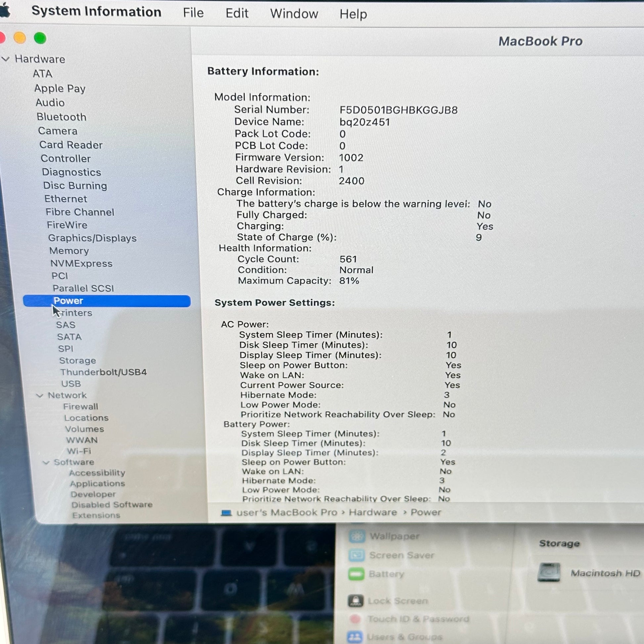This screenshot has width=644, height=644.
Task: Click the serial number F5D0501BGHBKGGJB8
Action: pyautogui.click(x=398, y=110)
